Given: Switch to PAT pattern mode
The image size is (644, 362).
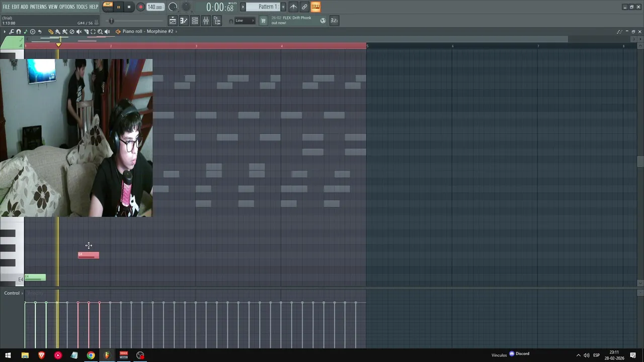Looking at the screenshot, I should click(x=108, y=5).
